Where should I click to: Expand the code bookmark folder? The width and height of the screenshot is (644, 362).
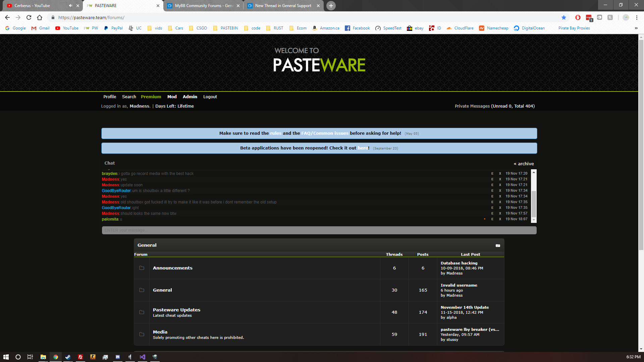(252, 28)
